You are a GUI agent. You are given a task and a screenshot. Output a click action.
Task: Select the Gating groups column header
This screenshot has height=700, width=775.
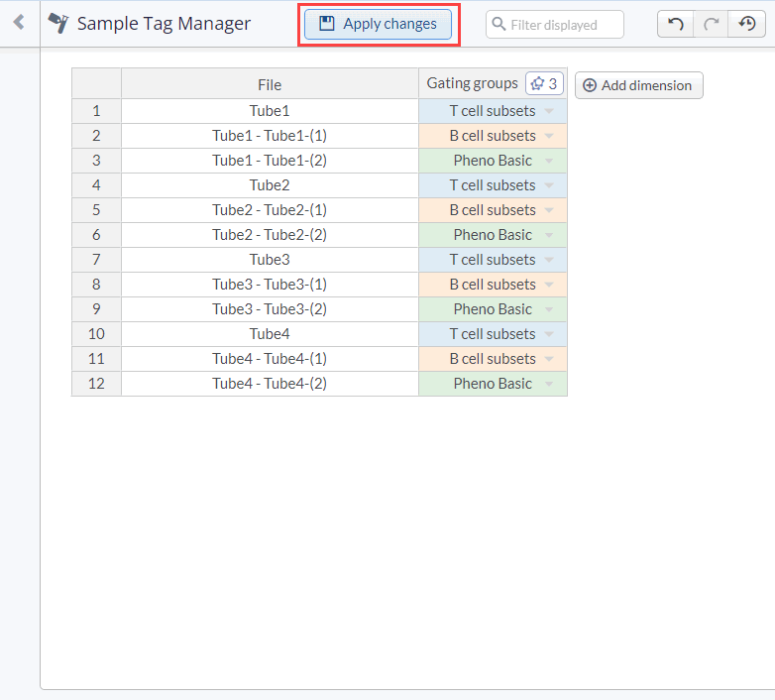[472, 84]
